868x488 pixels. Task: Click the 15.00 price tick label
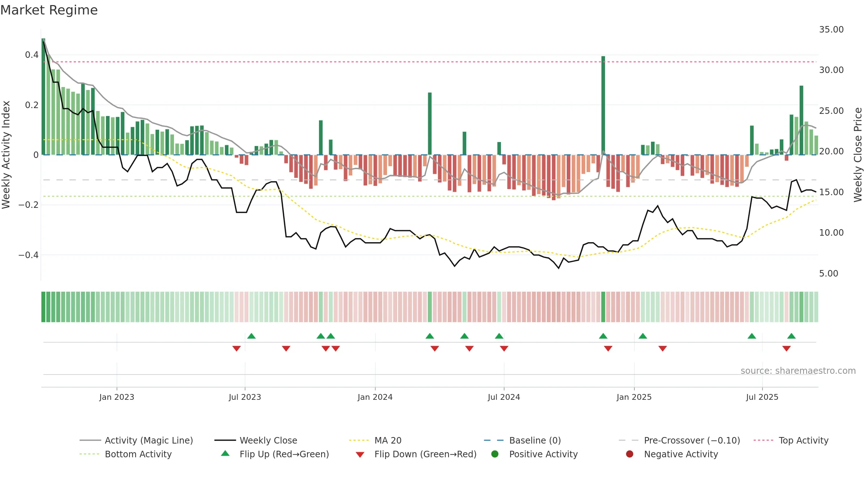[x=831, y=192]
